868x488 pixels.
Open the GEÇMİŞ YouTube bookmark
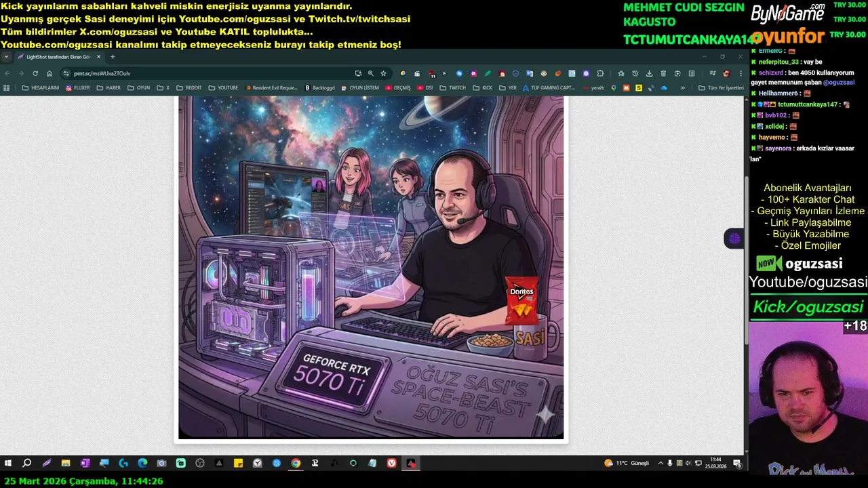click(x=398, y=87)
